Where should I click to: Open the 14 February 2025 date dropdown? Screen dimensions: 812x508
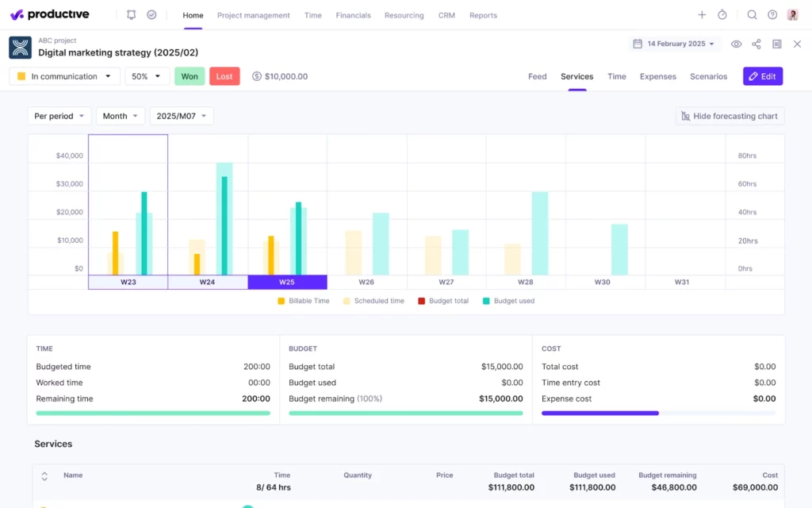(674, 44)
